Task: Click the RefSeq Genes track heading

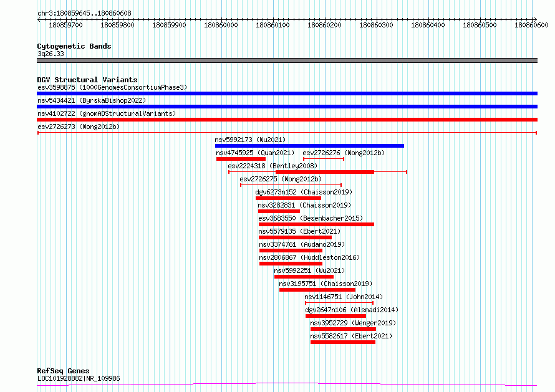Action: [x=63, y=371]
